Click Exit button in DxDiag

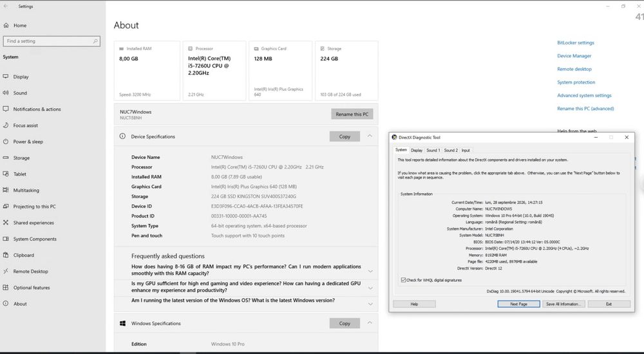tap(609, 304)
